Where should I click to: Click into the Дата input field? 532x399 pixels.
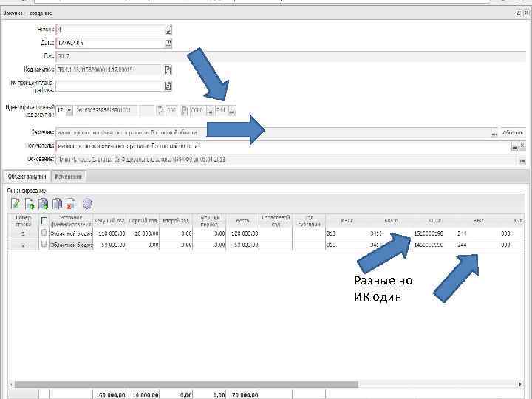coord(111,43)
